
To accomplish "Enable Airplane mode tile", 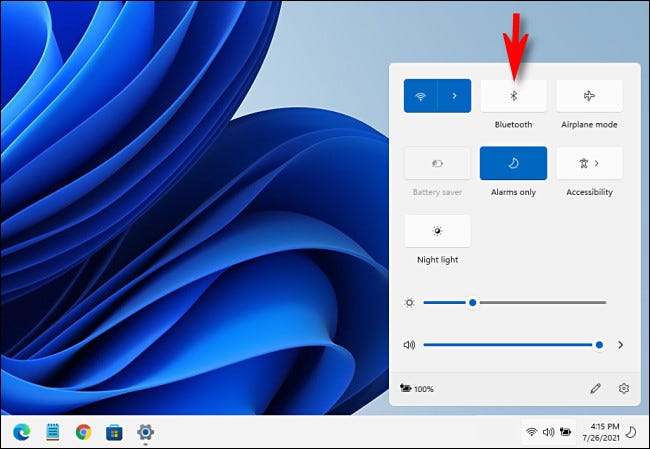I will point(589,96).
